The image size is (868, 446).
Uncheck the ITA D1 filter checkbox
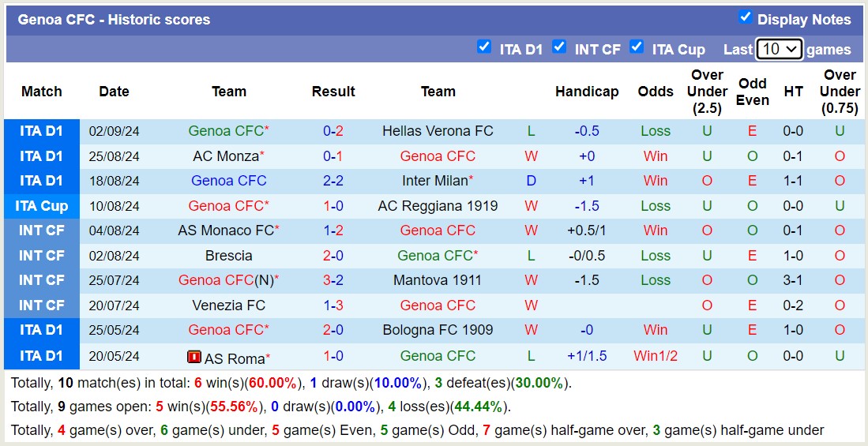(484, 47)
